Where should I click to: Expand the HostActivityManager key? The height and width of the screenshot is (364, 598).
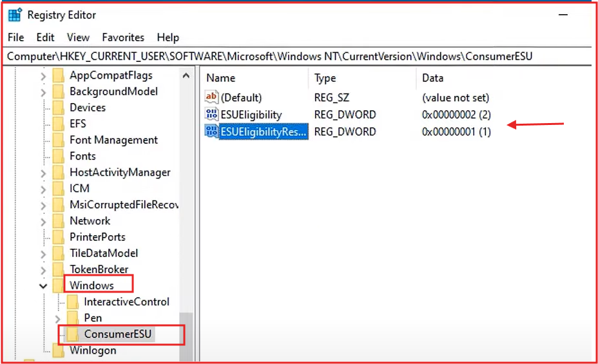pos(43,173)
